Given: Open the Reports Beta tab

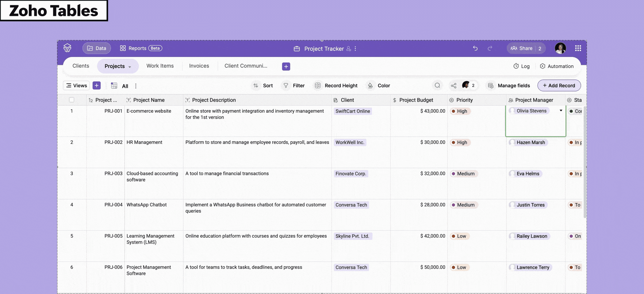Looking at the screenshot, I should (x=141, y=48).
